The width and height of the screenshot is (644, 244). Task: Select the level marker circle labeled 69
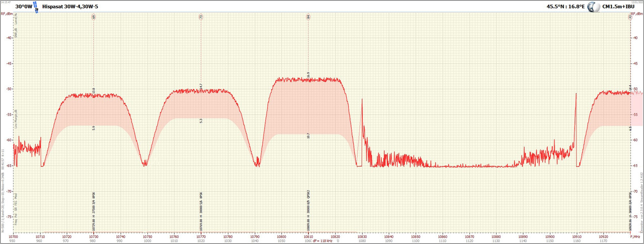[94, 17]
